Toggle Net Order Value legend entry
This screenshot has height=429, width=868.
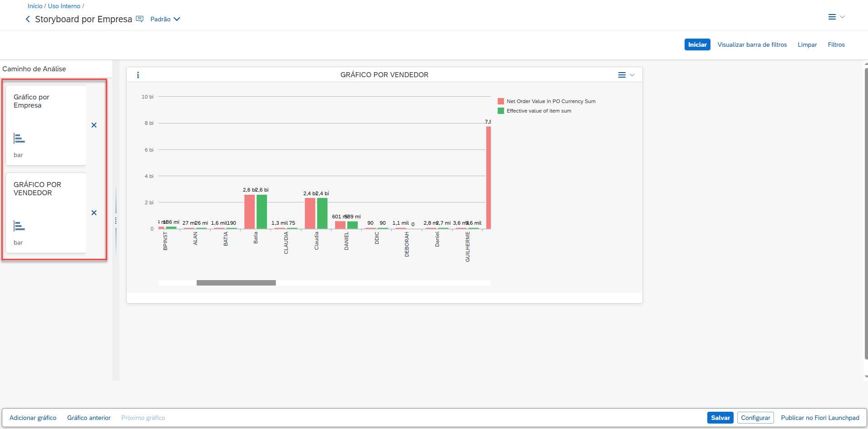(x=547, y=101)
